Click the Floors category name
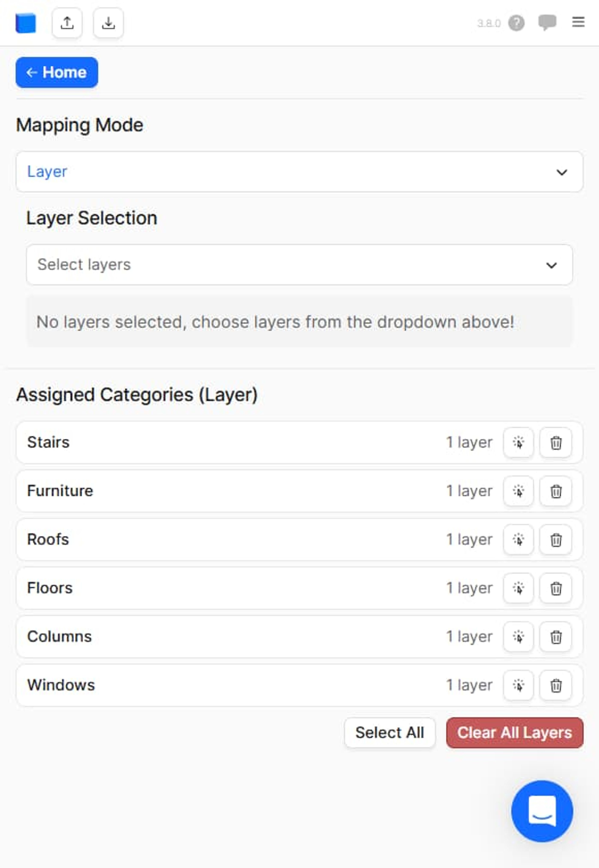This screenshot has width=599, height=868. tap(50, 588)
